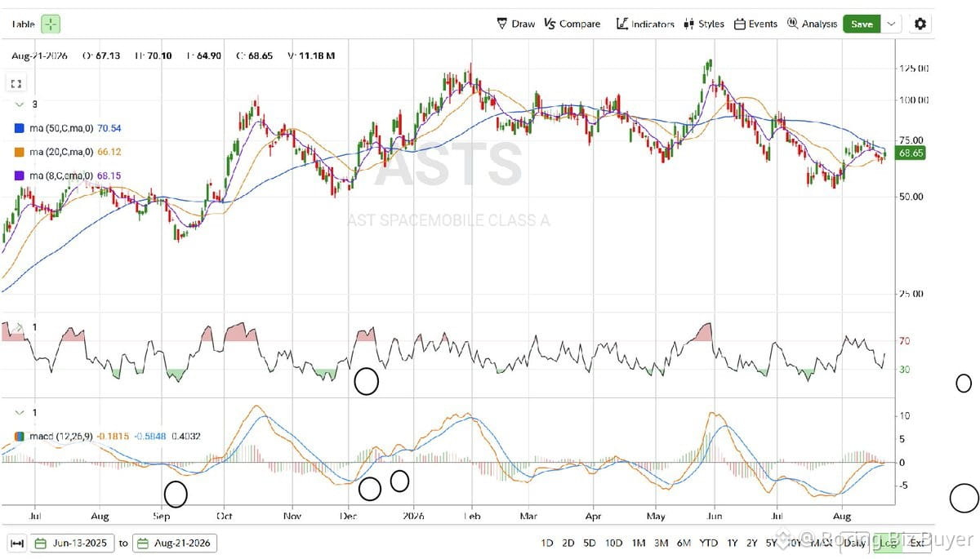This screenshot has height=559, width=980.
Task: Collapse the moving averages legend chevron
Action: (18, 104)
